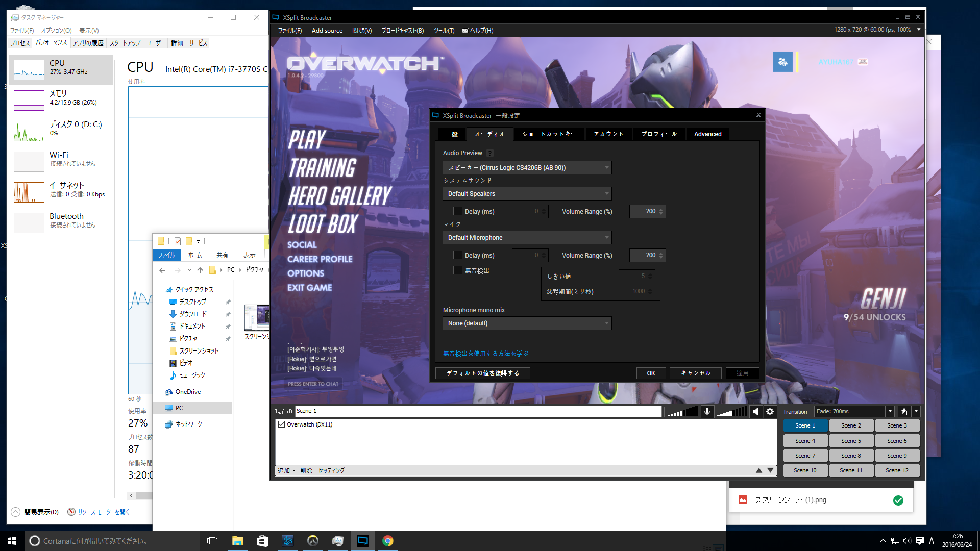
Task: Click Scene 2 thumbnail in XSplit
Action: (851, 425)
